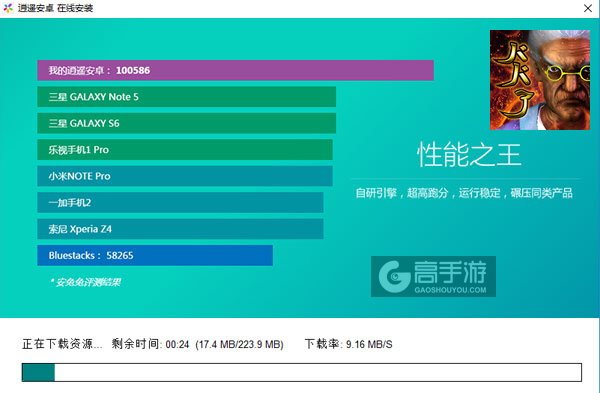Select the 三星 GALAXY Note 5 bar
600x393 pixels.
tap(186, 97)
